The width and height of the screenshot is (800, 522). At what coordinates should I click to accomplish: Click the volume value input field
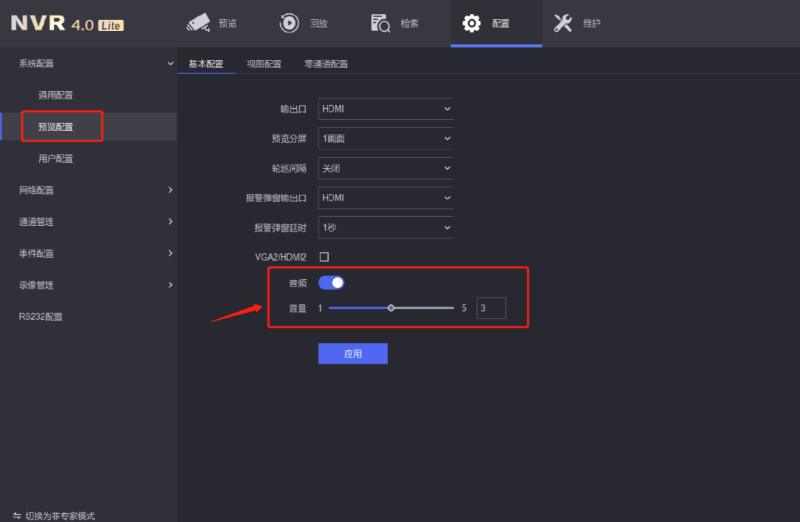pyautogui.click(x=491, y=308)
